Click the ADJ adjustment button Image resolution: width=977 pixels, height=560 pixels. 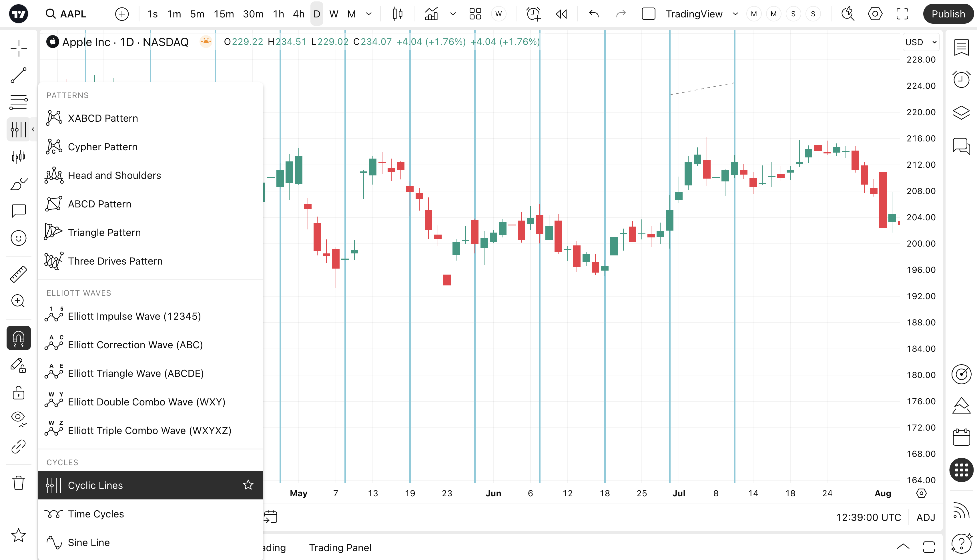tap(926, 517)
